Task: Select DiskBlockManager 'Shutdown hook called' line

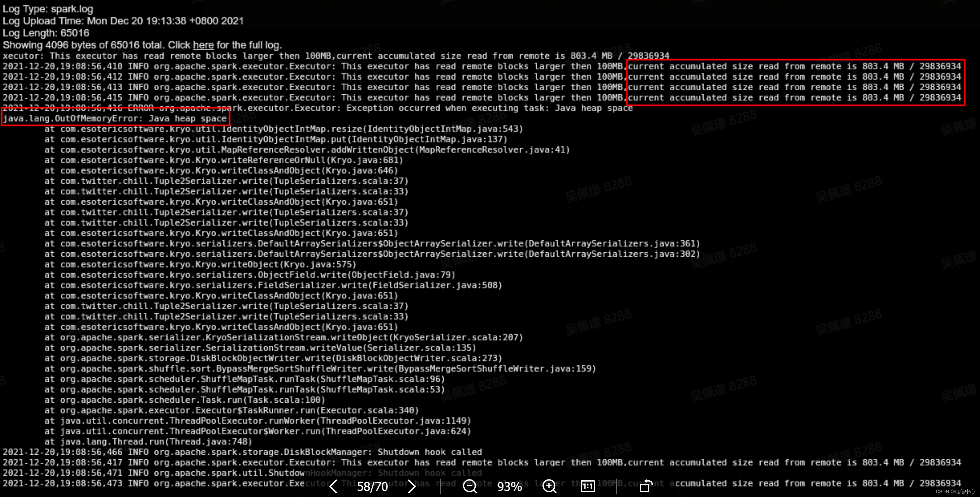Action: click(242, 452)
